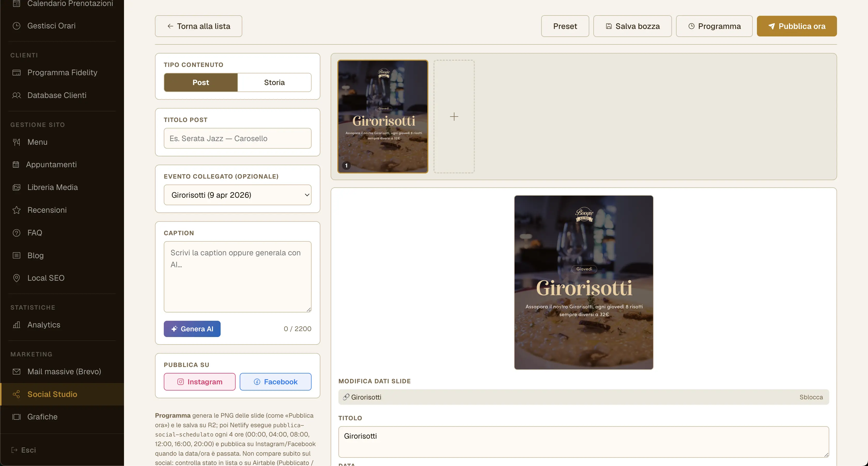Screen dimensions: 868x466
Task: Navigate to Libreria Media
Action: tap(62, 187)
